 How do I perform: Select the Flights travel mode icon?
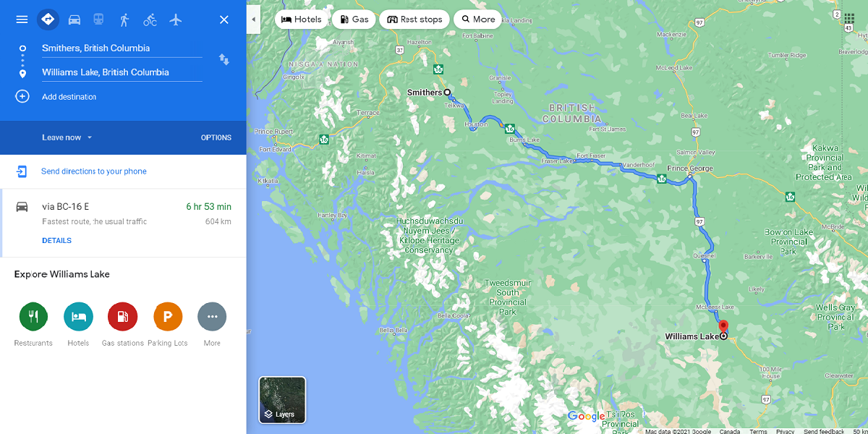(x=176, y=20)
